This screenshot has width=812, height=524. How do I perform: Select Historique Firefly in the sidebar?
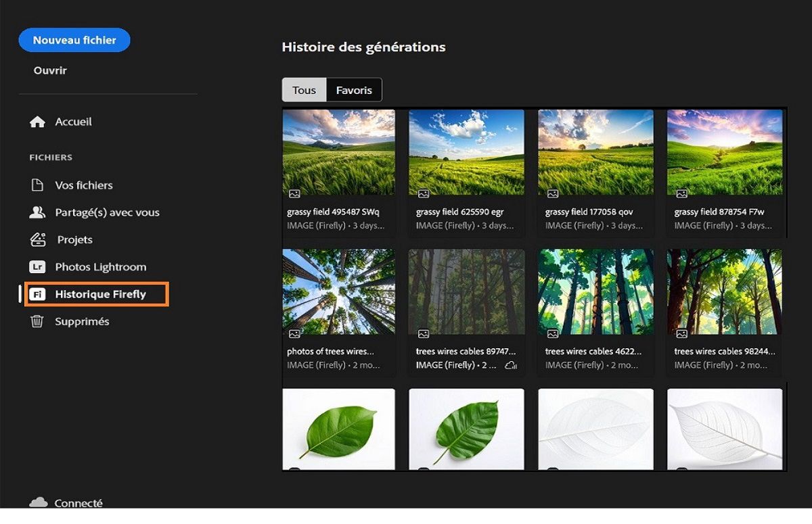pos(96,295)
